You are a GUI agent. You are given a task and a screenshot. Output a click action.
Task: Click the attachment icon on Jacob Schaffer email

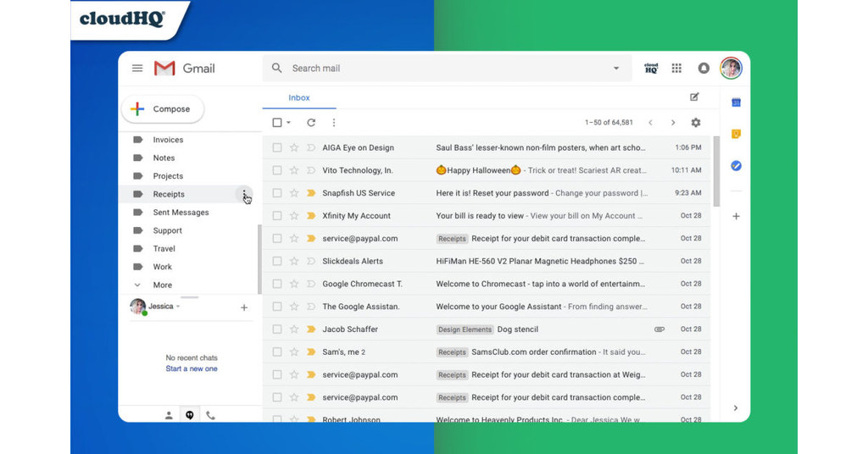[x=659, y=329]
